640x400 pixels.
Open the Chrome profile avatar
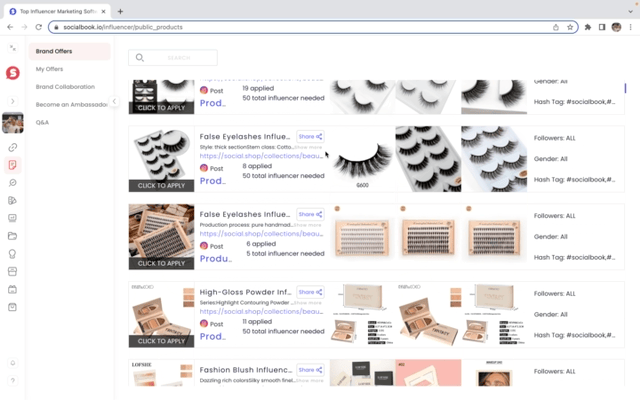click(616, 27)
